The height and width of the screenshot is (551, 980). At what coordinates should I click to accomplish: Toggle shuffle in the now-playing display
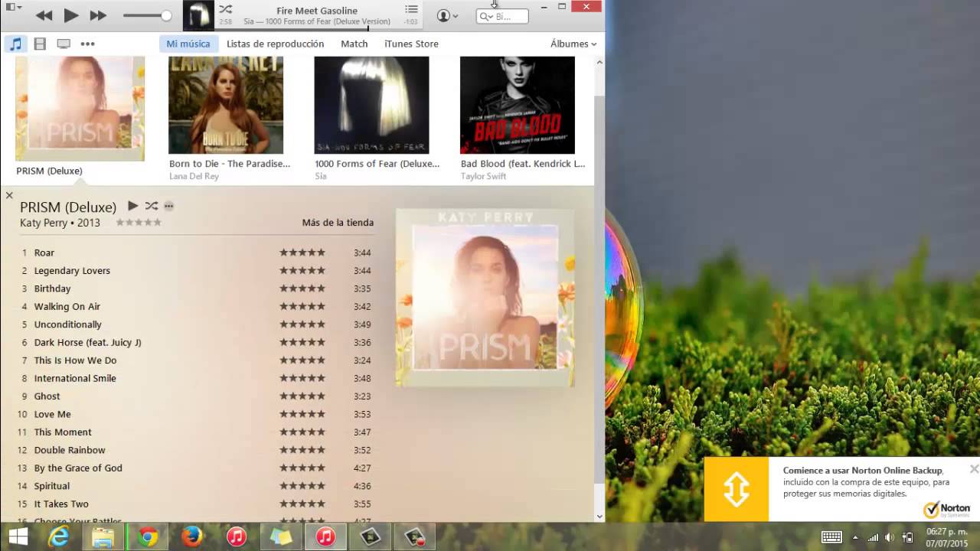click(225, 9)
